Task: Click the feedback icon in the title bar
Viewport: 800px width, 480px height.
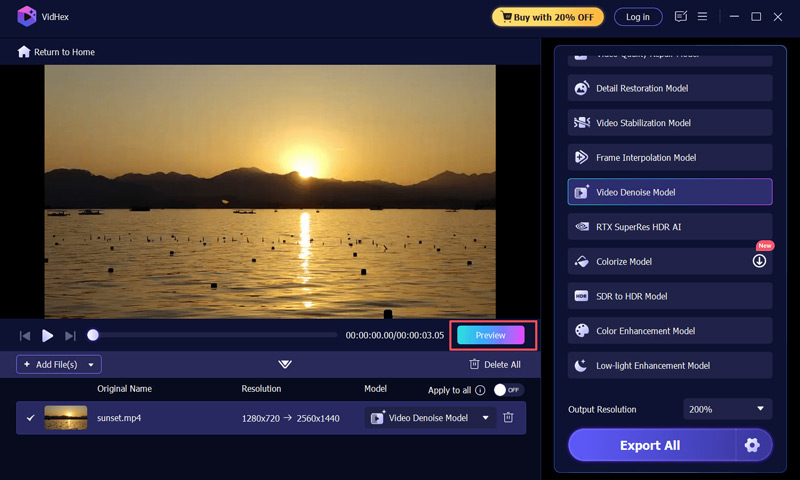Action: click(x=681, y=17)
